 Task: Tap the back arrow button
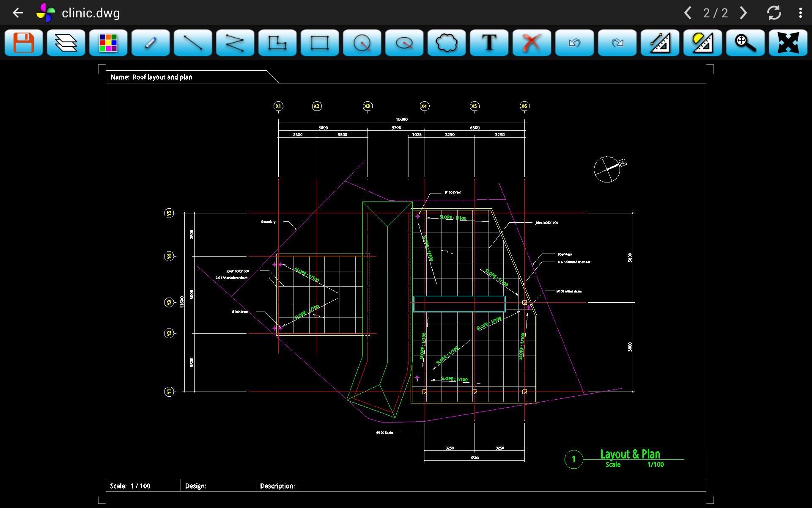click(x=18, y=13)
